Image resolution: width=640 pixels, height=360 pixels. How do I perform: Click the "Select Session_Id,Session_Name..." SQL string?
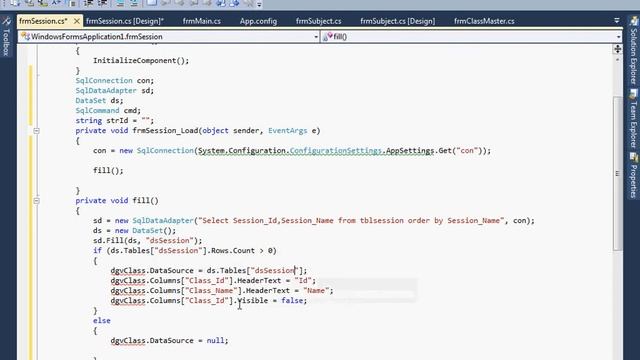tap(351, 220)
